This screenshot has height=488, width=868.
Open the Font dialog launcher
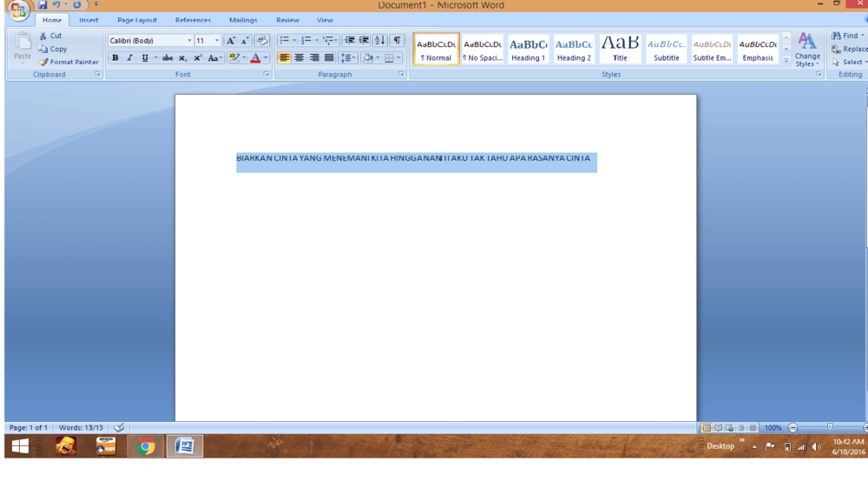click(266, 74)
